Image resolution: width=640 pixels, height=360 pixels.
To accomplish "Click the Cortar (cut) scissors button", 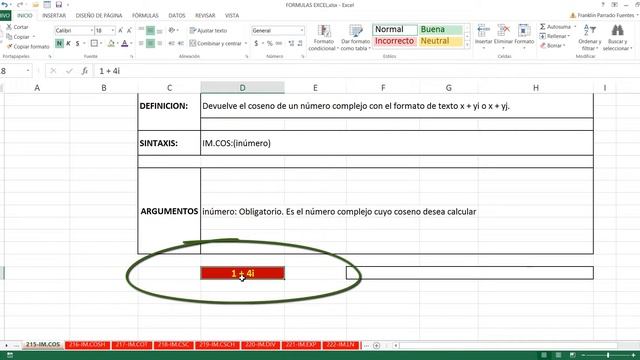I will tap(17, 27).
